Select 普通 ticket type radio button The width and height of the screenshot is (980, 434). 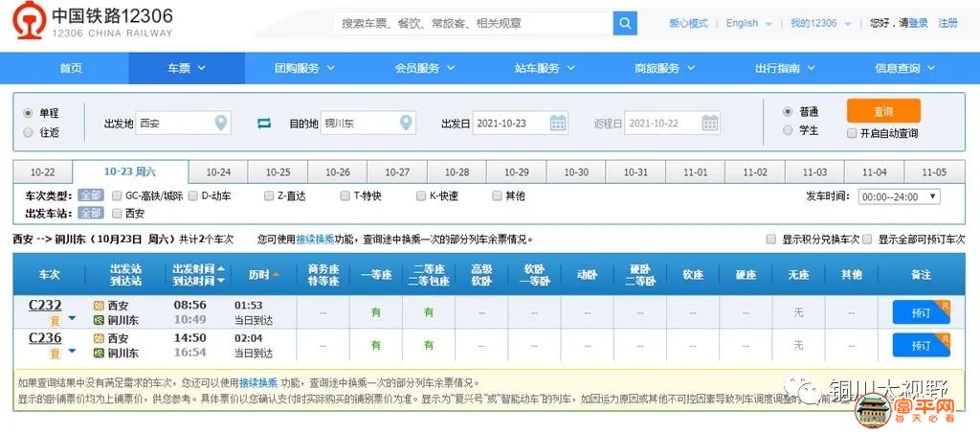tap(788, 112)
